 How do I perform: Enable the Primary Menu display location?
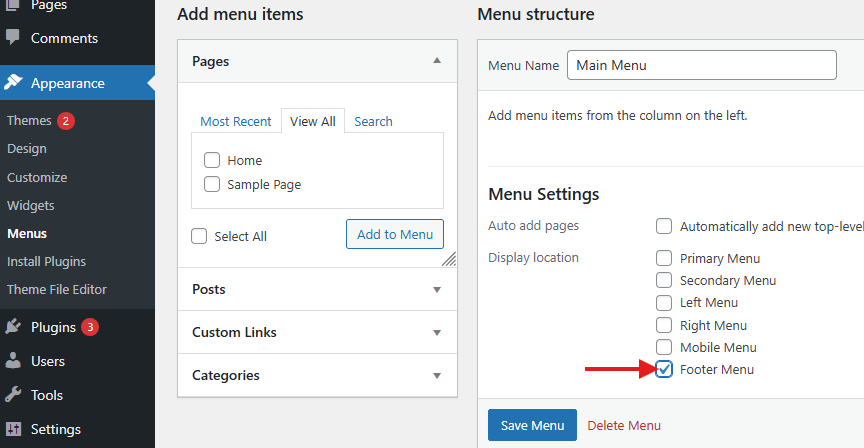coord(664,258)
